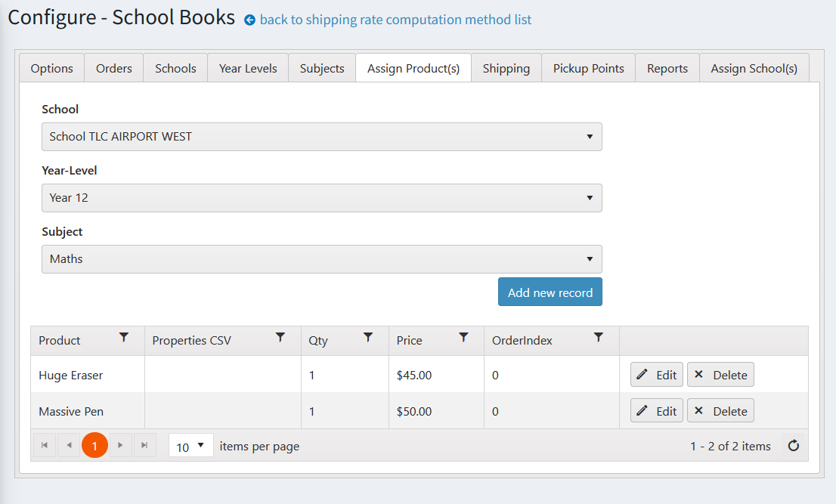Viewport: 836px width, 504px height.
Task: Click the OrderIndex column filter icon
Action: tap(599, 338)
